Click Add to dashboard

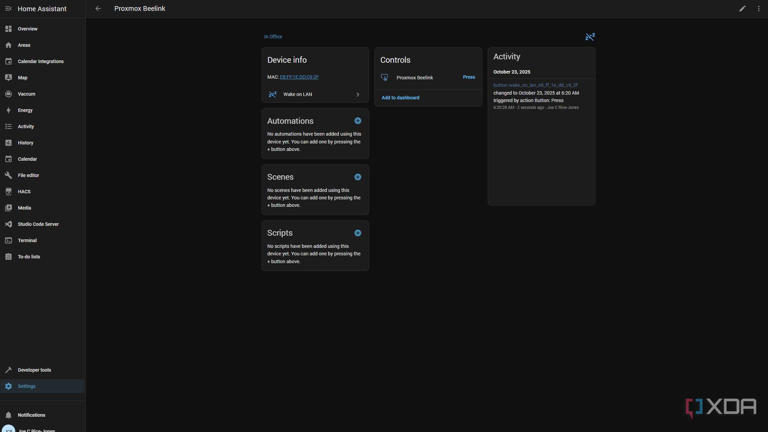coord(400,98)
